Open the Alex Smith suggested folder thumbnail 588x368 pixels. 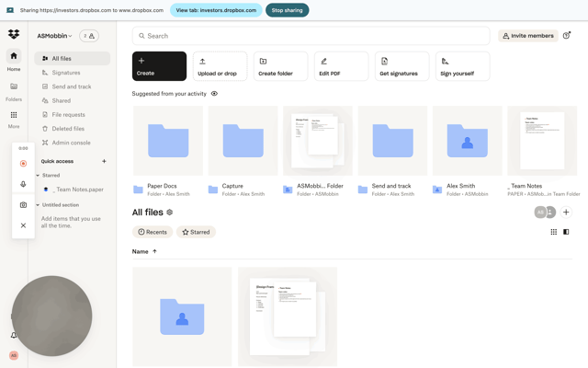click(468, 141)
